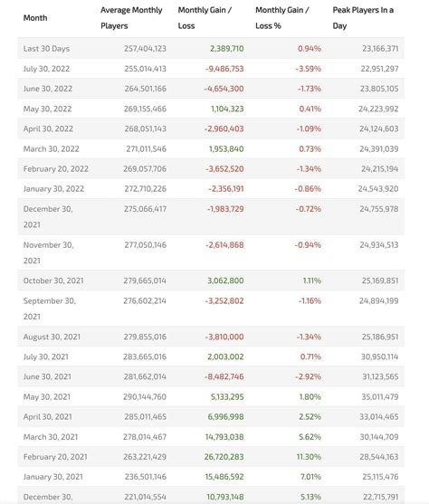This screenshot has width=429, height=504.
Task: Click the August 30, 2021 row label
Action: click(x=52, y=337)
